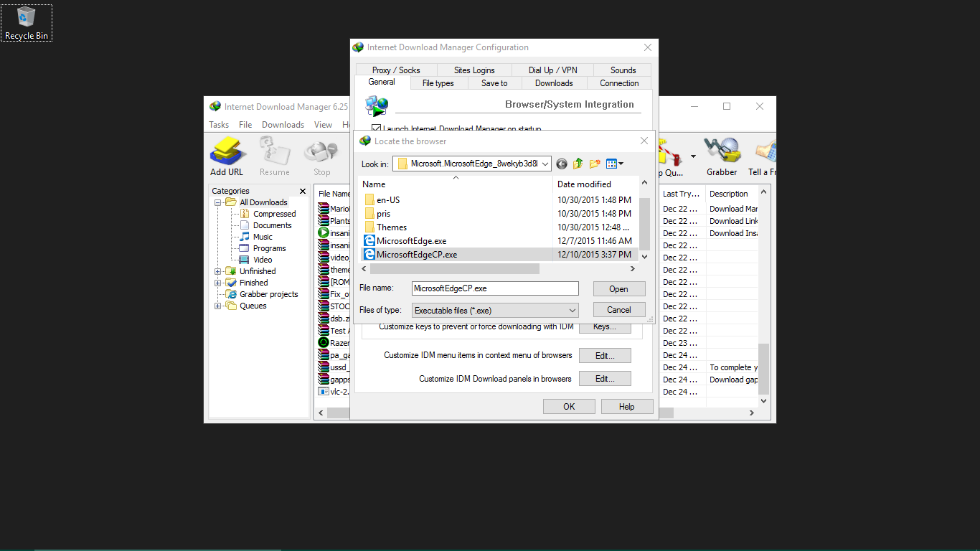Click the Open button
The image size is (980, 551).
(x=618, y=288)
